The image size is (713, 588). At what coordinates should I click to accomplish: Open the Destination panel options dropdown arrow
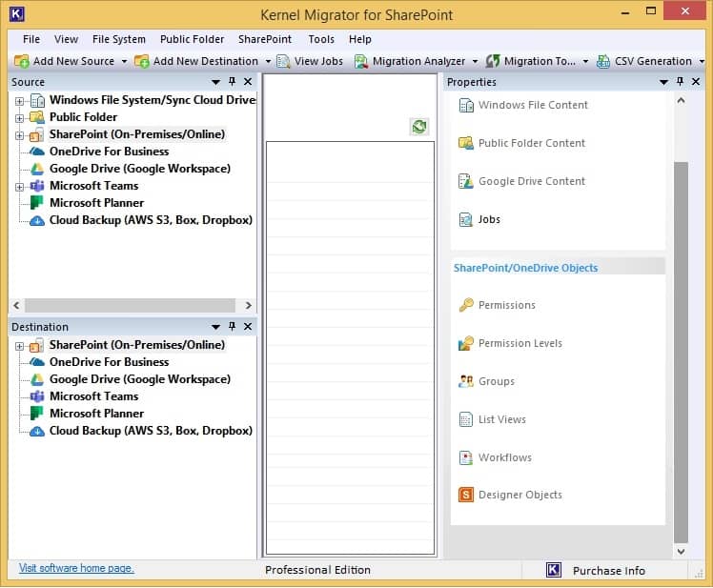tap(216, 327)
